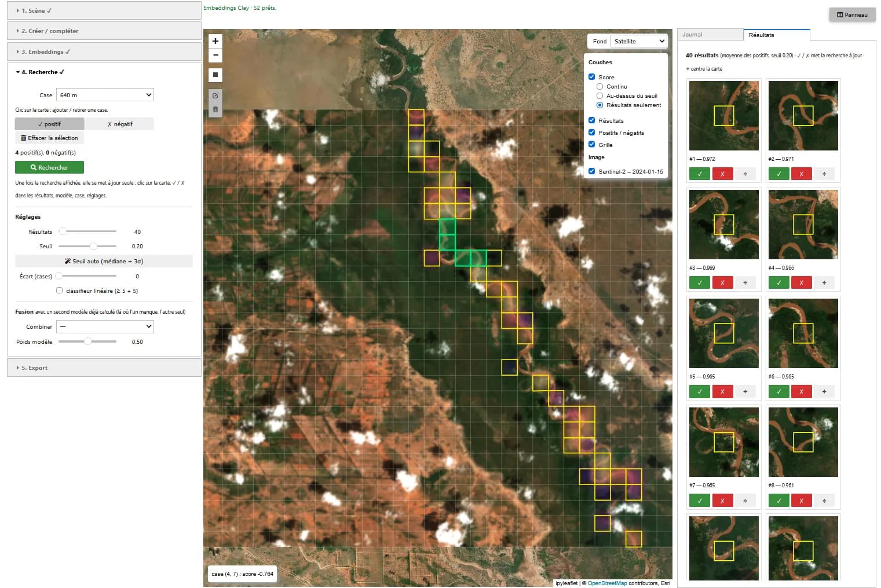Screen dimensions: 881x588
Task: Click the black square map control button
Action: click(215, 75)
